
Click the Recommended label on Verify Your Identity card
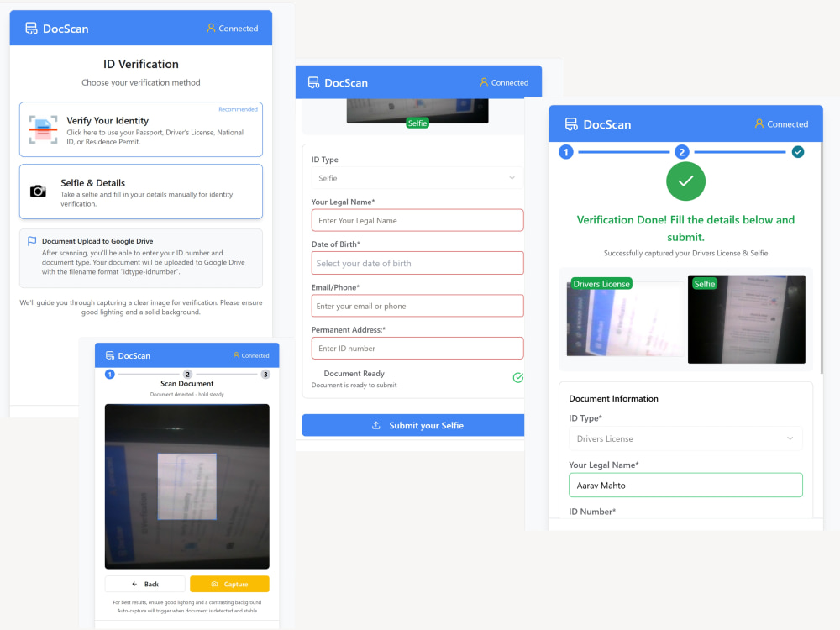238,109
